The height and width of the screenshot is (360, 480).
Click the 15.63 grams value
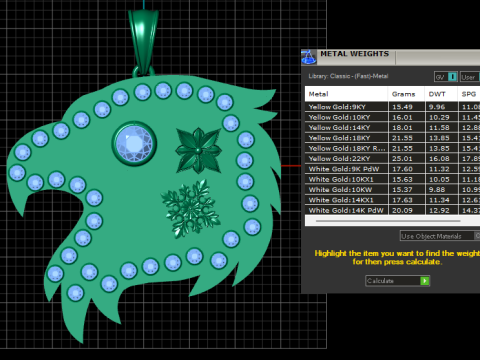click(402, 179)
